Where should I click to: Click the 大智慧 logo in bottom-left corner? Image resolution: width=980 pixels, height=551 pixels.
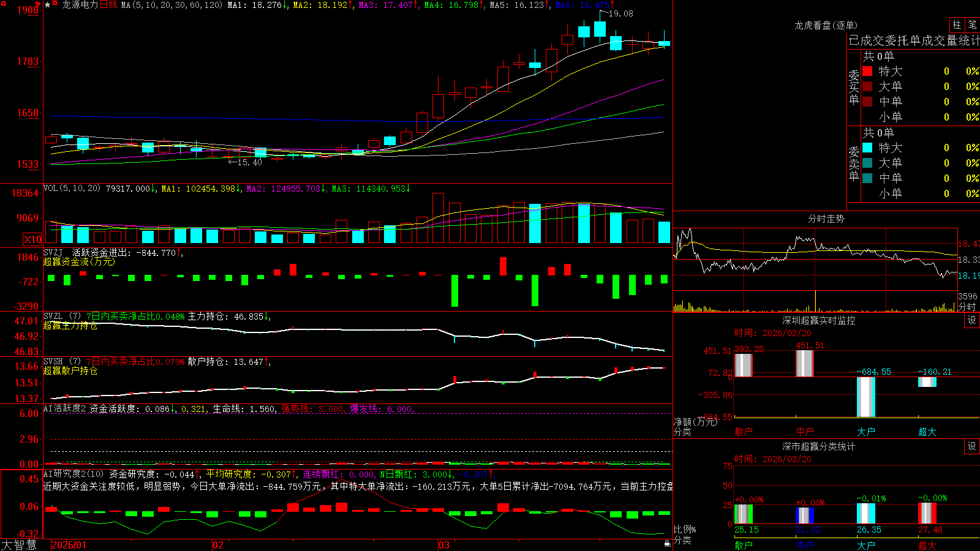(19, 545)
